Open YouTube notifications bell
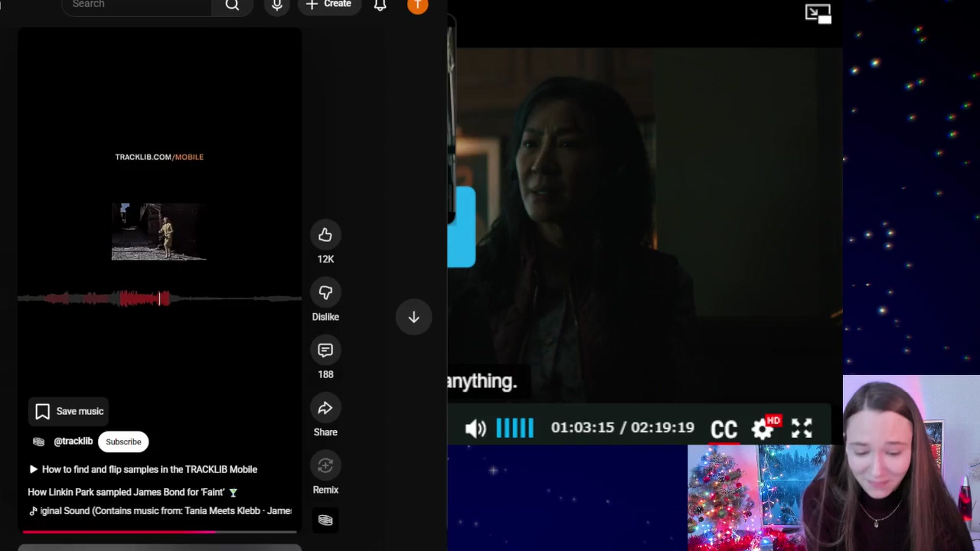980x551 pixels. point(380,5)
